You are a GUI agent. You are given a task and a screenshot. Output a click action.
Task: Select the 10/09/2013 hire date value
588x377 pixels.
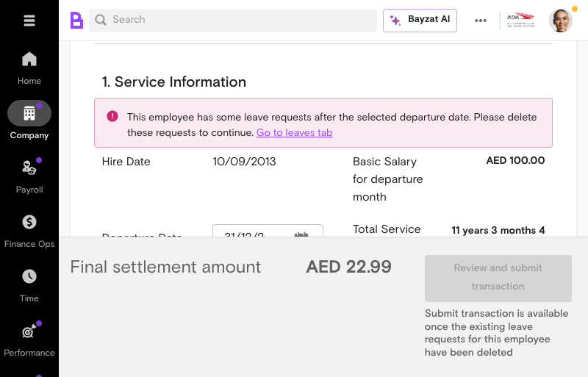244,162
